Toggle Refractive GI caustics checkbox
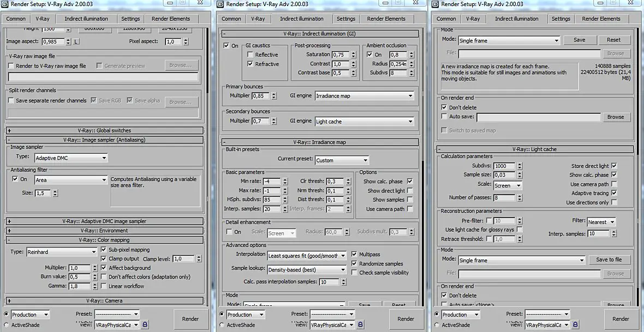 [250, 64]
